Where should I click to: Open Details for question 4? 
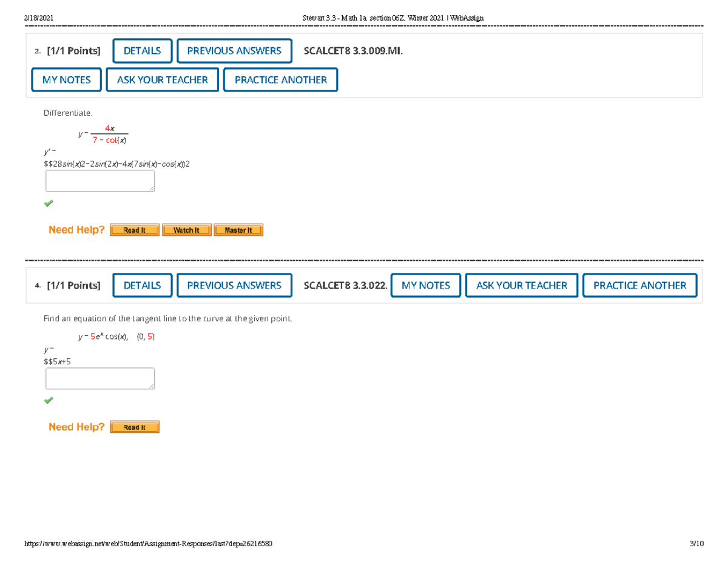click(143, 286)
